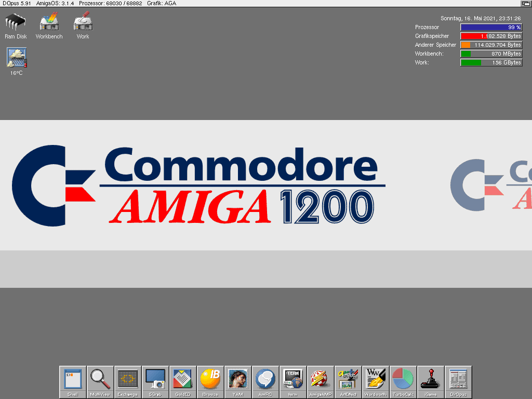532x399 pixels.
Task: Click the Grafikspeicher memory bar
Action: (x=491, y=36)
